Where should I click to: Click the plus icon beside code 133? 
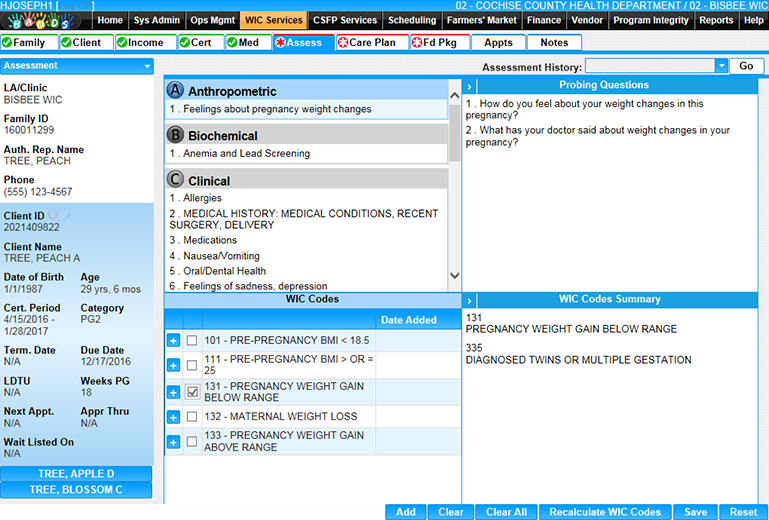173,442
